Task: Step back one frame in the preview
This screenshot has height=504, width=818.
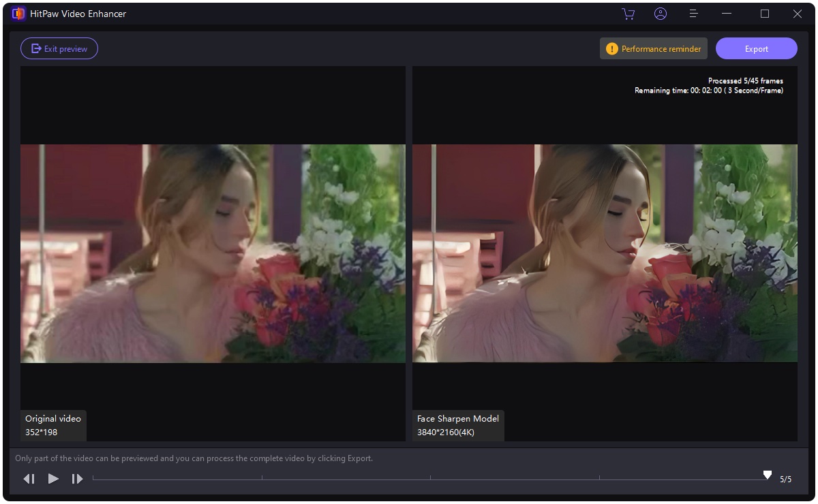Action: point(29,479)
